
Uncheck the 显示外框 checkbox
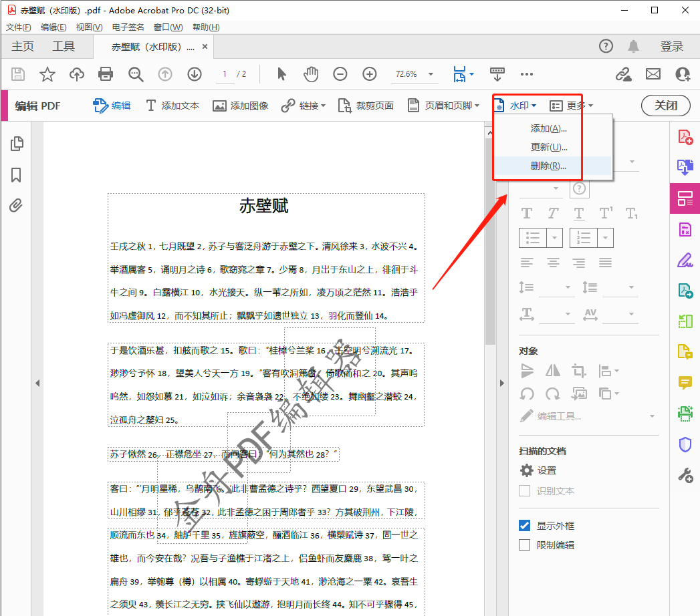click(525, 525)
